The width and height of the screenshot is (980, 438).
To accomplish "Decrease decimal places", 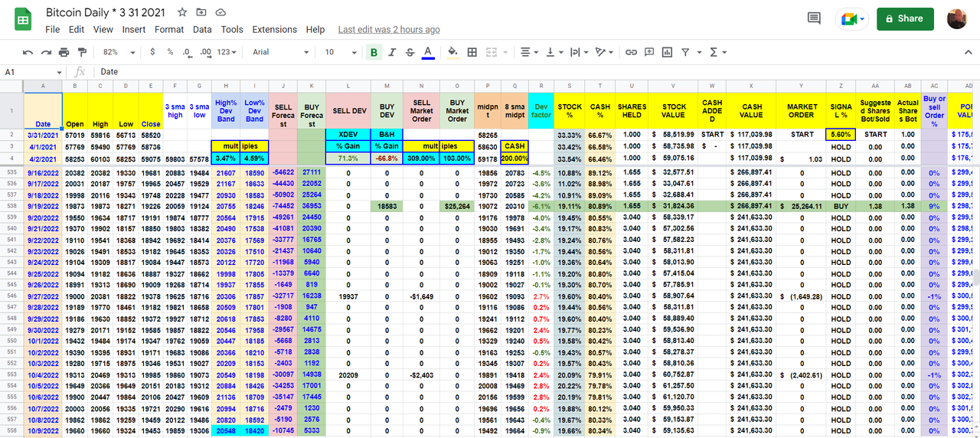I will click(187, 52).
